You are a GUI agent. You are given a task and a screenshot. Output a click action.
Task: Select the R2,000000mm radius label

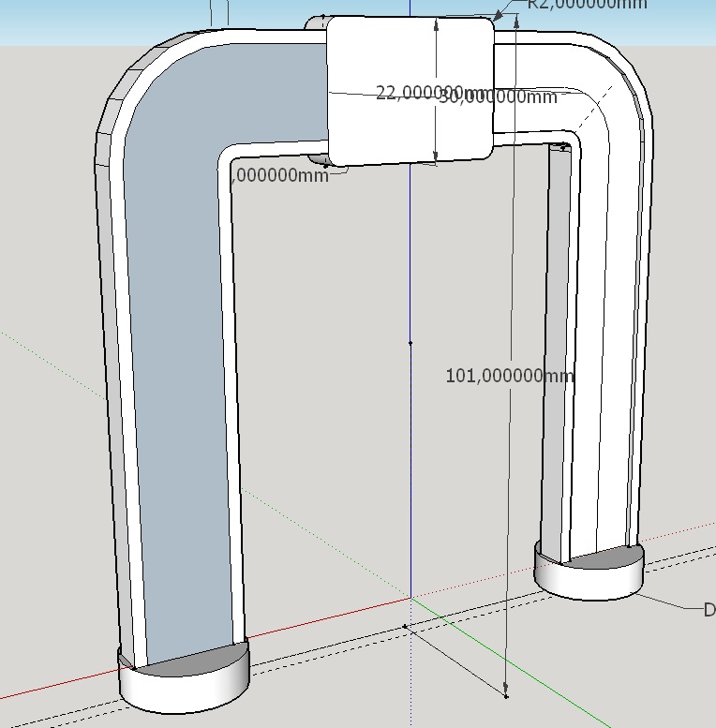coord(588,4)
